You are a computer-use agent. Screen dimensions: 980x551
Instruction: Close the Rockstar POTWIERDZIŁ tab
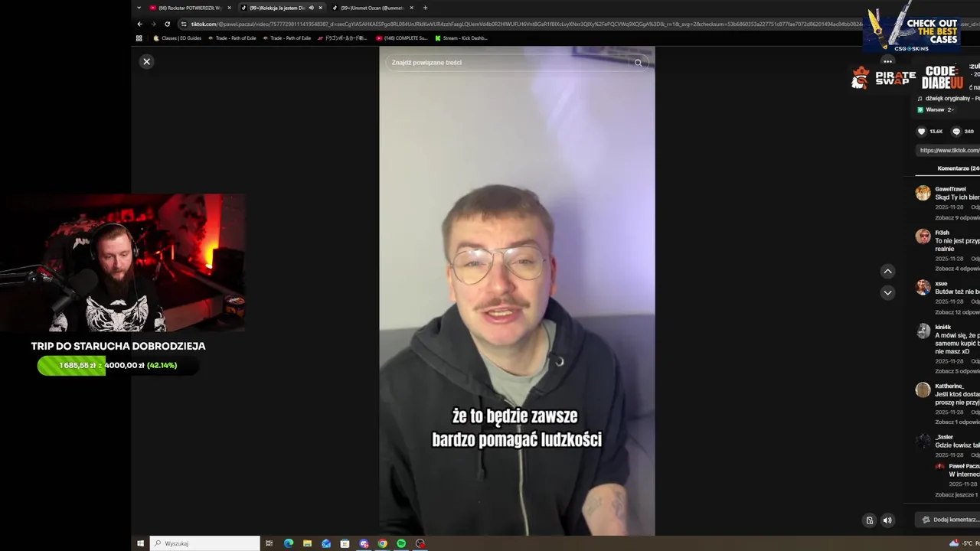point(229,8)
